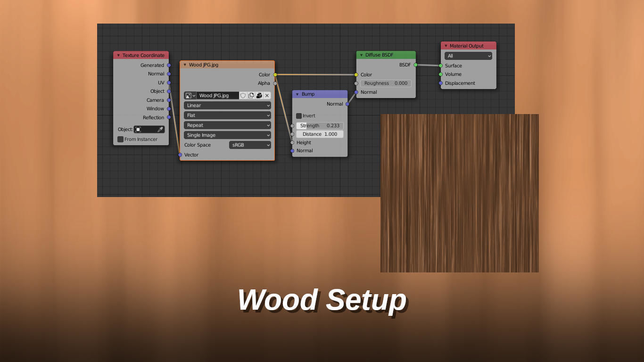644x362 pixels.
Task: Click the Object picker field in Texture Coordinate
Action: [x=149, y=130]
